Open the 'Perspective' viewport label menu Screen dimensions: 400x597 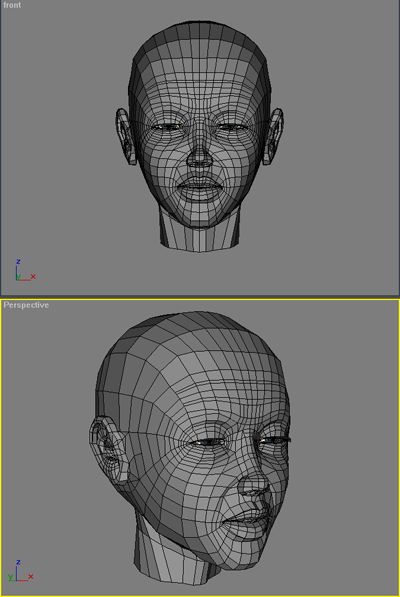(26, 305)
